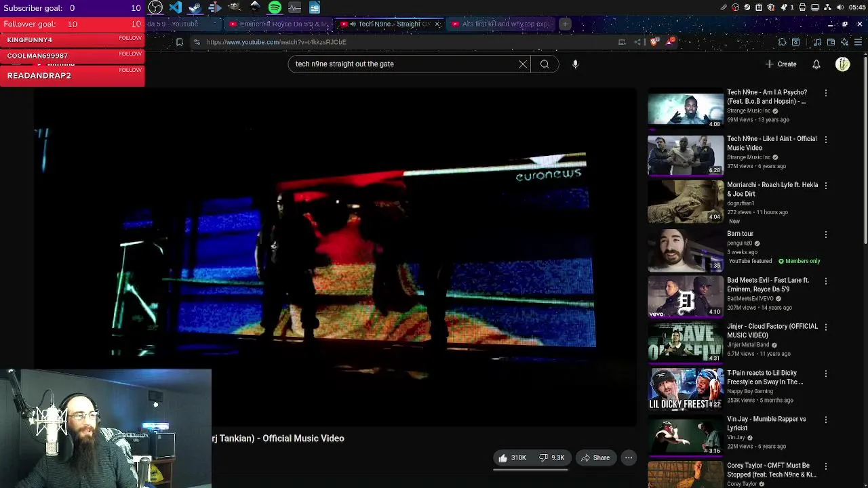Open the three-dot menu for Cloud Factory video
This screenshot has width=868, height=488.
825,327
